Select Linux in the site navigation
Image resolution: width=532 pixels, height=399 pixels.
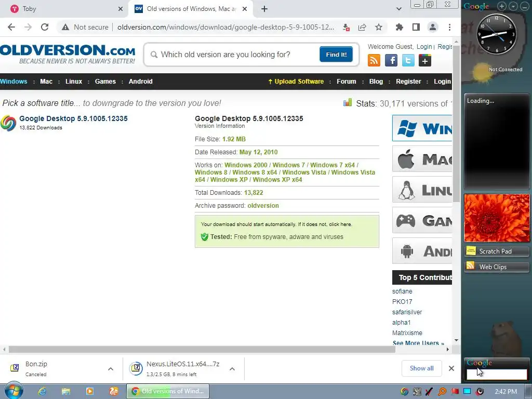(74, 82)
